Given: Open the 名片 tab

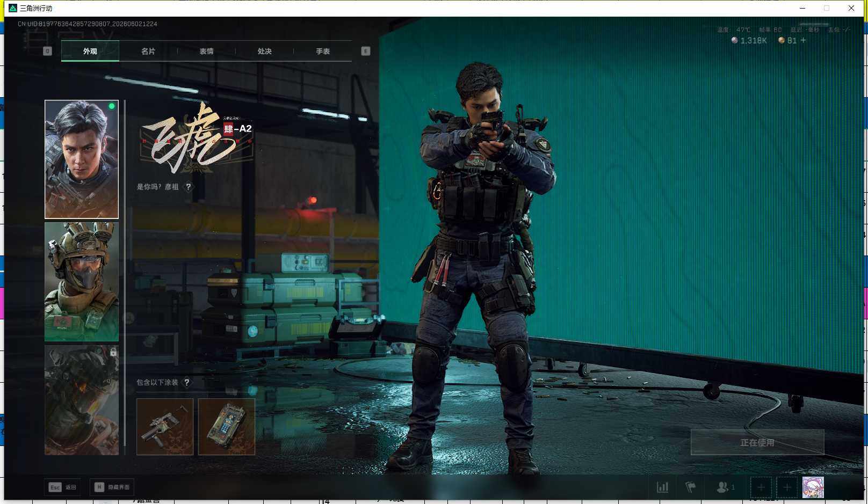Looking at the screenshot, I should point(148,51).
